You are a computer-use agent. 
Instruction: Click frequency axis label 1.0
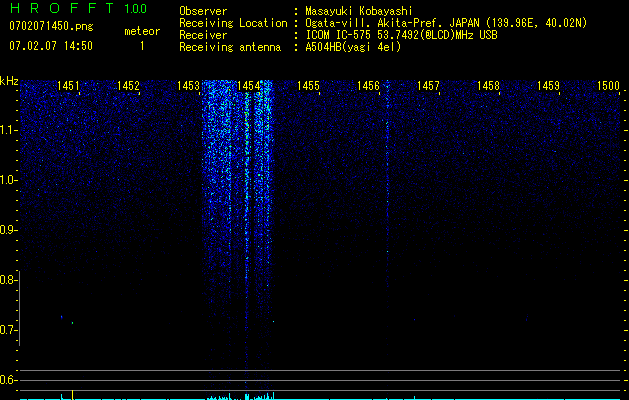point(8,180)
